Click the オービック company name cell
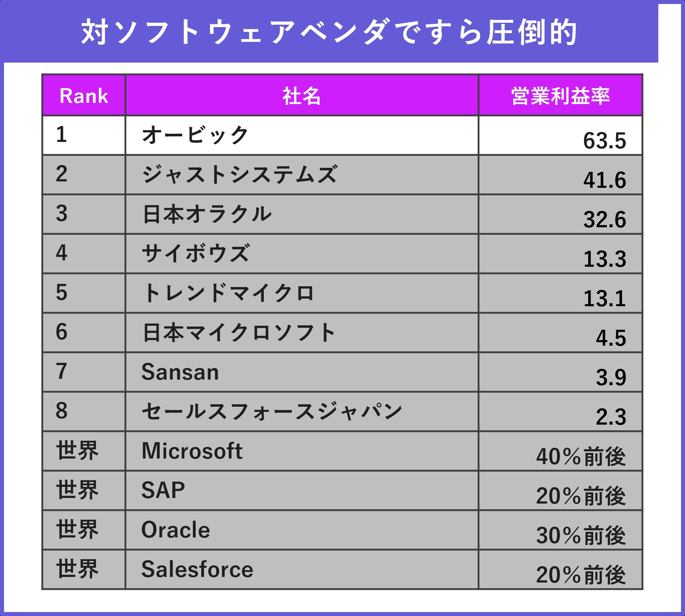 (195, 135)
